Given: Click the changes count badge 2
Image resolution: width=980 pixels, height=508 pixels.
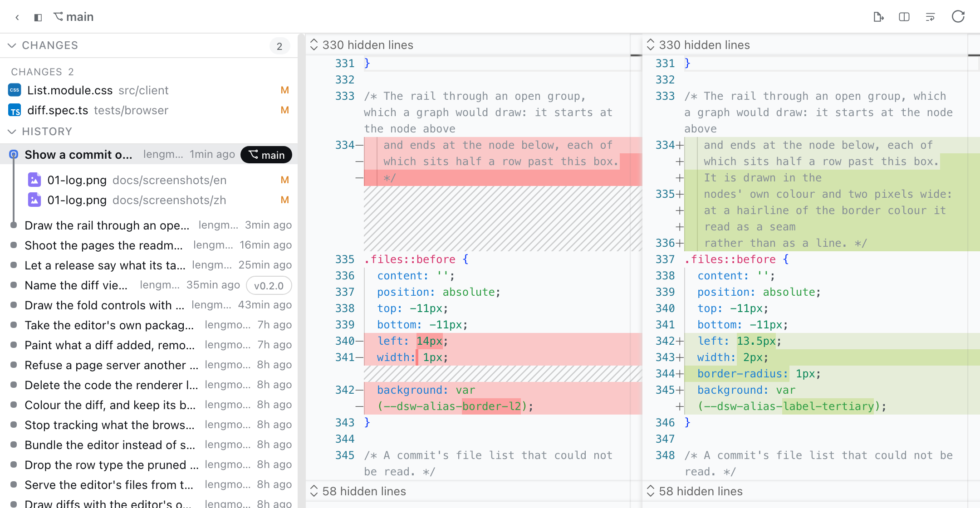Looking at the screenshot, I should point(279,46).
